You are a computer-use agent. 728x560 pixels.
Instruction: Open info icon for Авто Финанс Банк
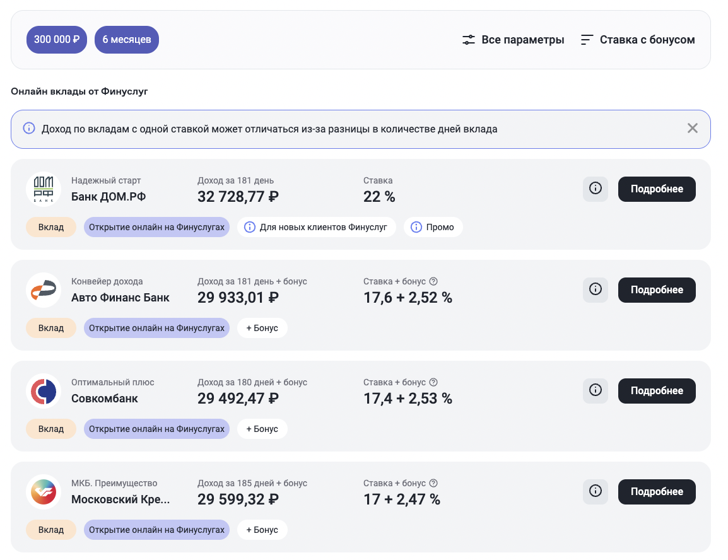(595, 289)
